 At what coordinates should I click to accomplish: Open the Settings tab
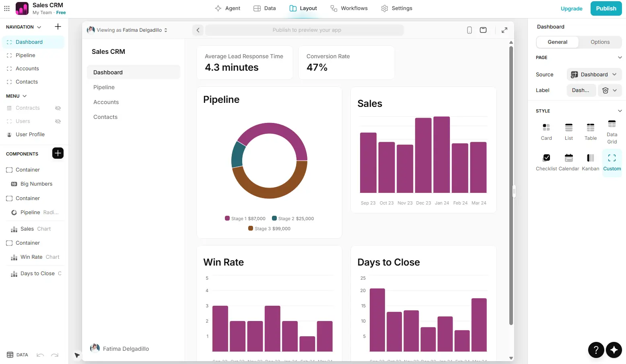pos(397,8)
